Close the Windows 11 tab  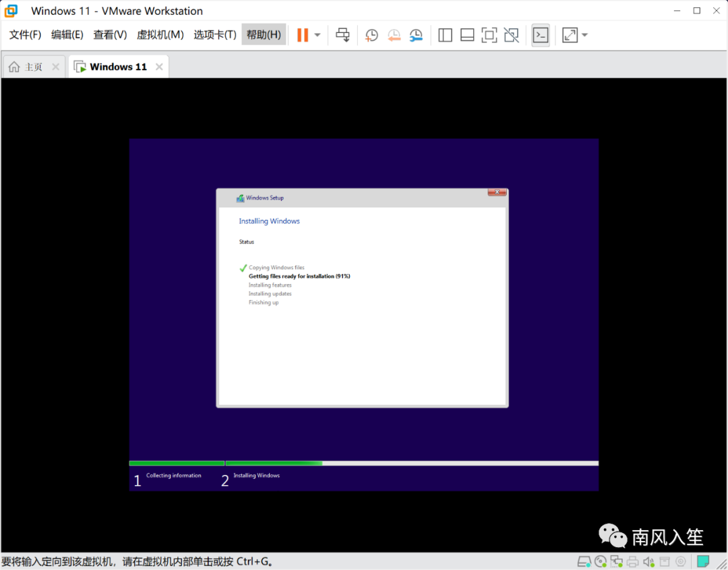pos(159,67)
